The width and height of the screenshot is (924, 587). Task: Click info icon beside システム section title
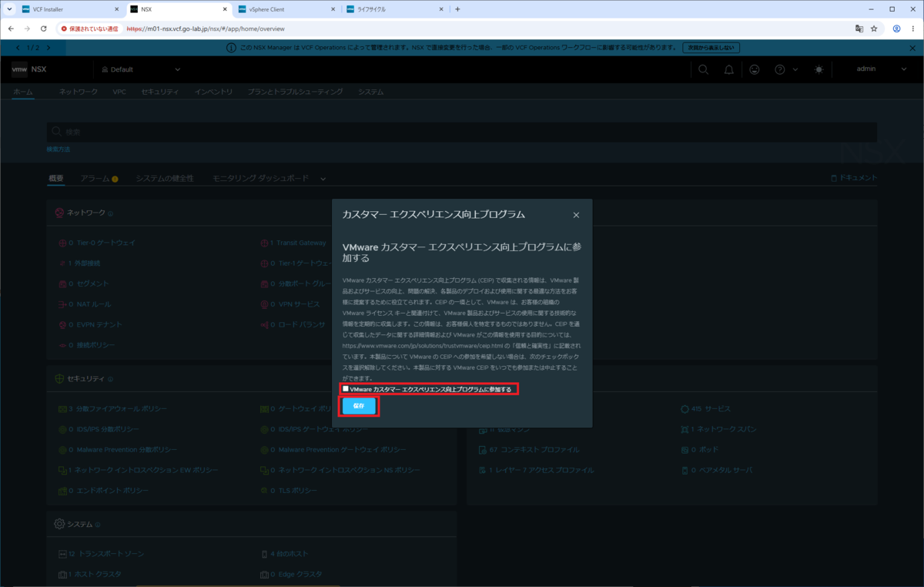pos(98,524)
